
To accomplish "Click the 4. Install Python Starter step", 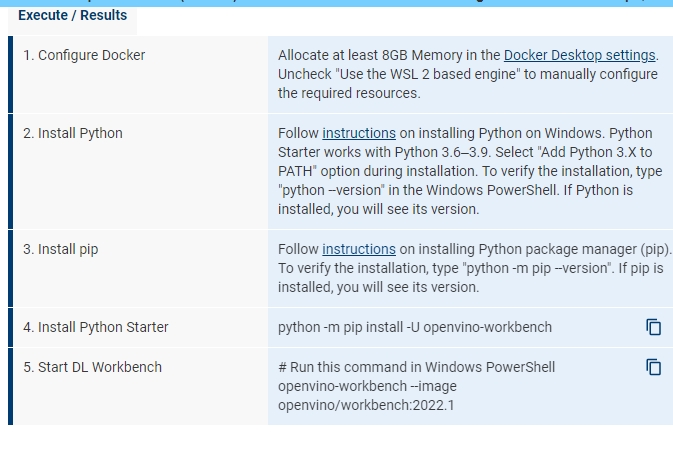I will (x=96, y=327).
